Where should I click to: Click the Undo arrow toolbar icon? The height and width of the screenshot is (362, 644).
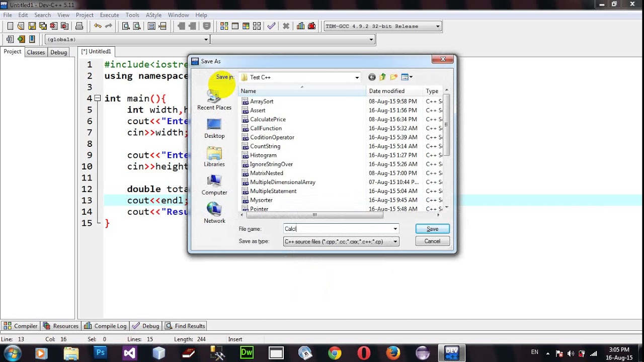tap(98, 26)
